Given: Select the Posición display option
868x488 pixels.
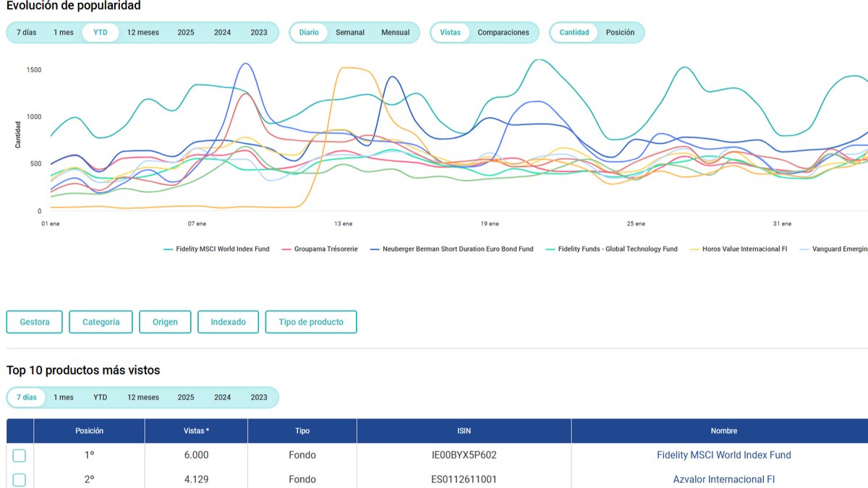Looking at the screenshot, I should [620, 33].
